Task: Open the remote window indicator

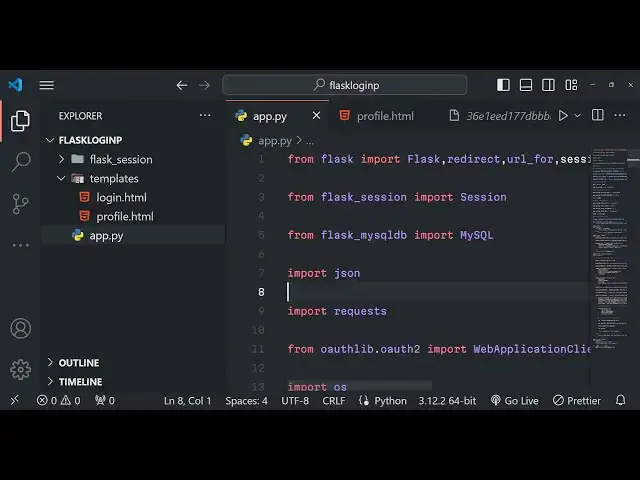Action: click(x=15, y=400)
